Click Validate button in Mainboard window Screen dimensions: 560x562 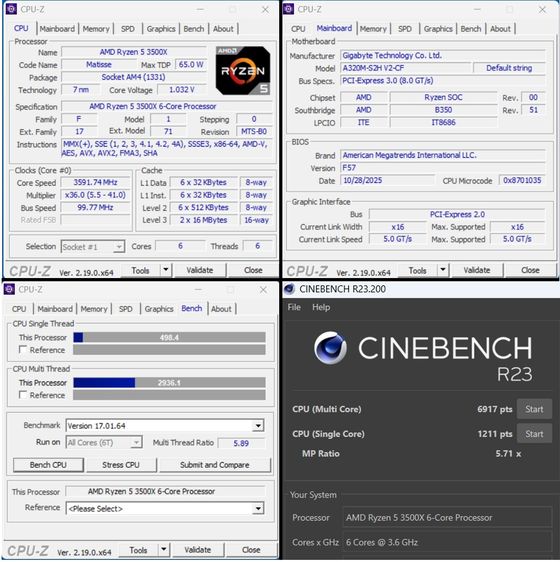476,270
